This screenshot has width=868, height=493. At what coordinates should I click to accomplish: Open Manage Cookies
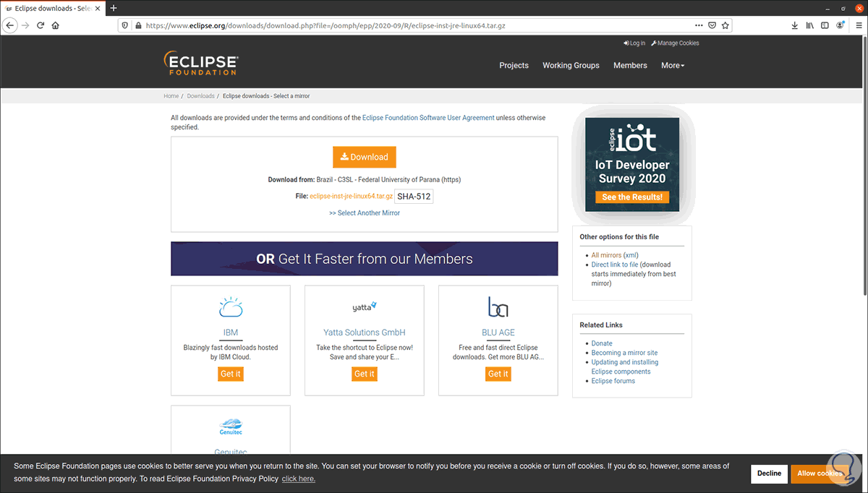point(675,43)
